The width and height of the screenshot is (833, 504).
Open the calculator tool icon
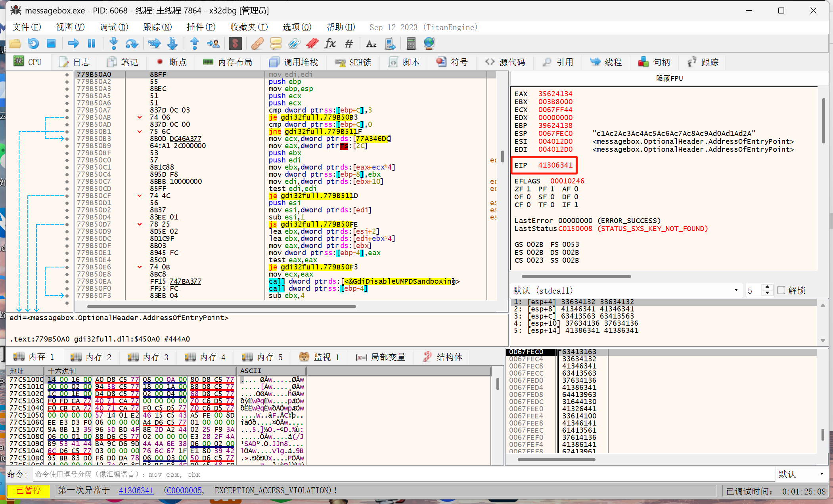[x=411, y=44]
